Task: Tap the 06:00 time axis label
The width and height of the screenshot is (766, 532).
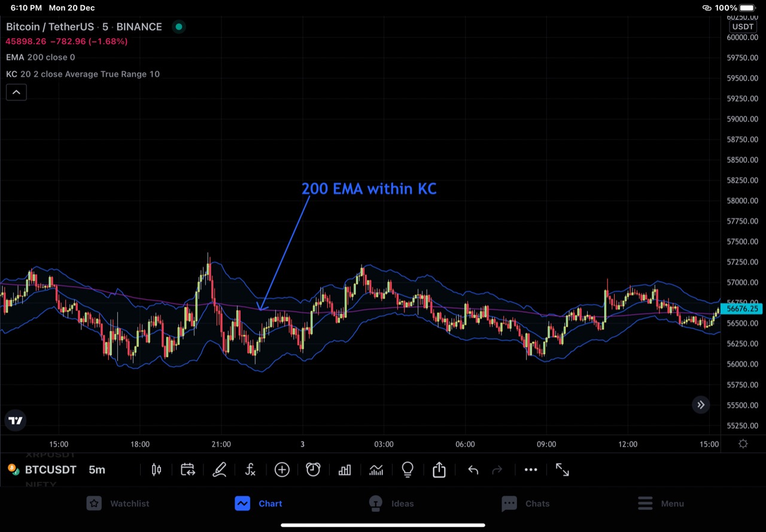Action: click(465, 444)
